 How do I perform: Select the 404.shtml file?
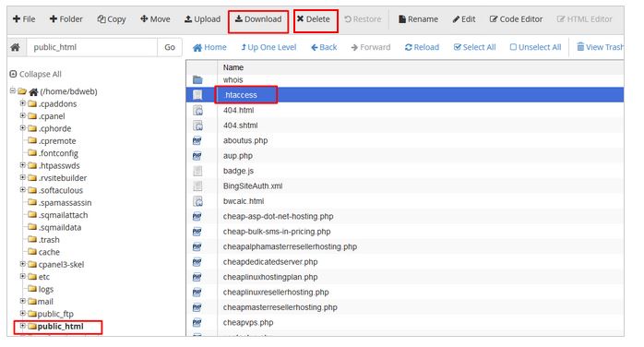point(241,126)
